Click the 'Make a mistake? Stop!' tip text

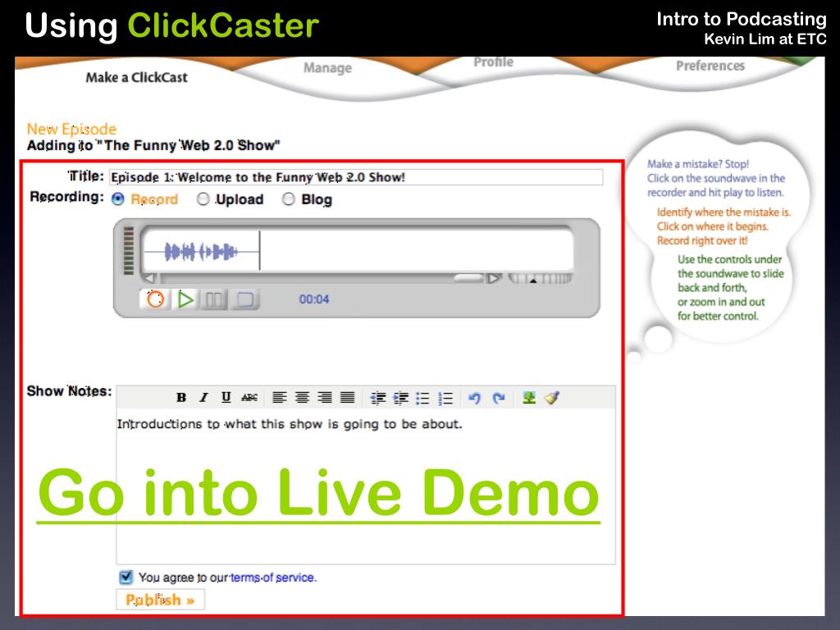[698, 164]
